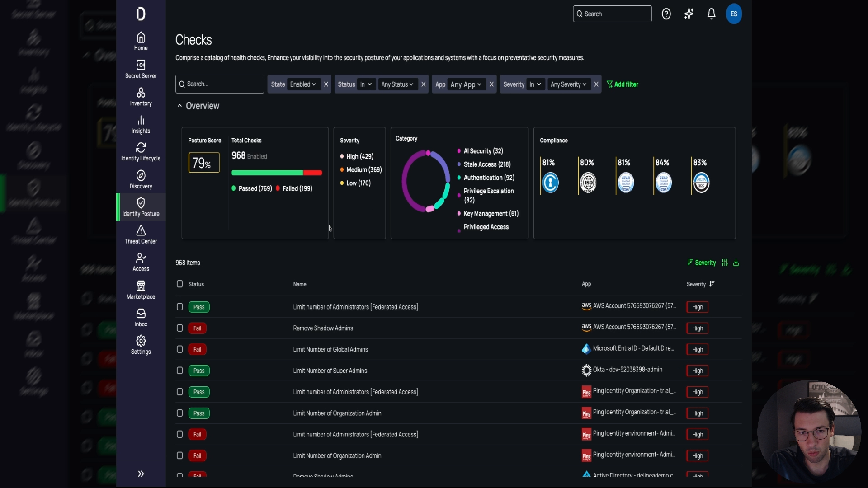
Task: Export checks with the download icon
Action: 736,263
